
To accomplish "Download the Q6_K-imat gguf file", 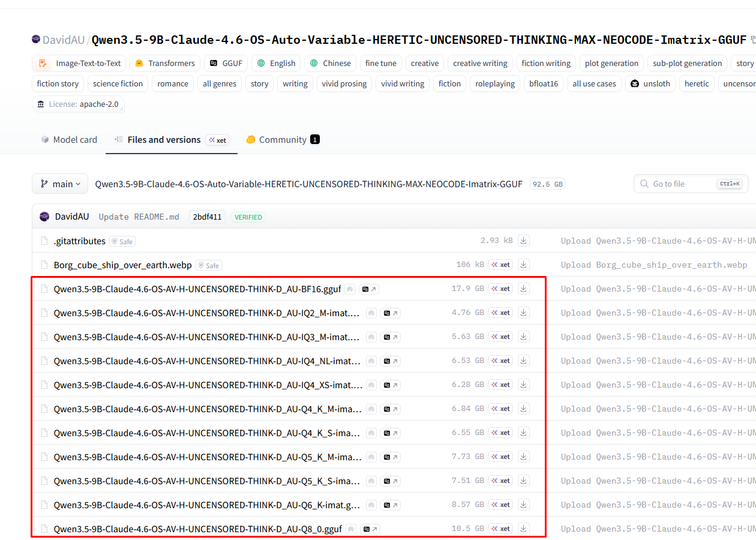I will click(524, 505).
